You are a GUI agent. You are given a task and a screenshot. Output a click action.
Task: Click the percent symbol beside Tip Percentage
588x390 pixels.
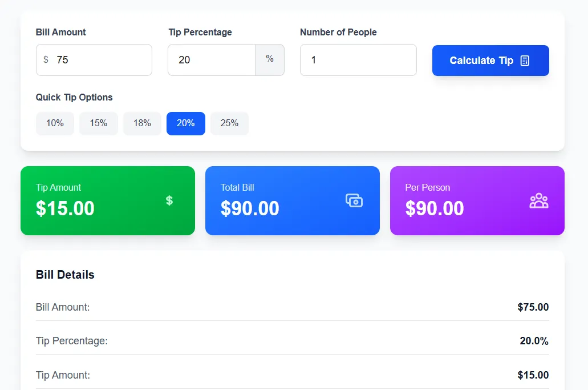coord(270,59)
